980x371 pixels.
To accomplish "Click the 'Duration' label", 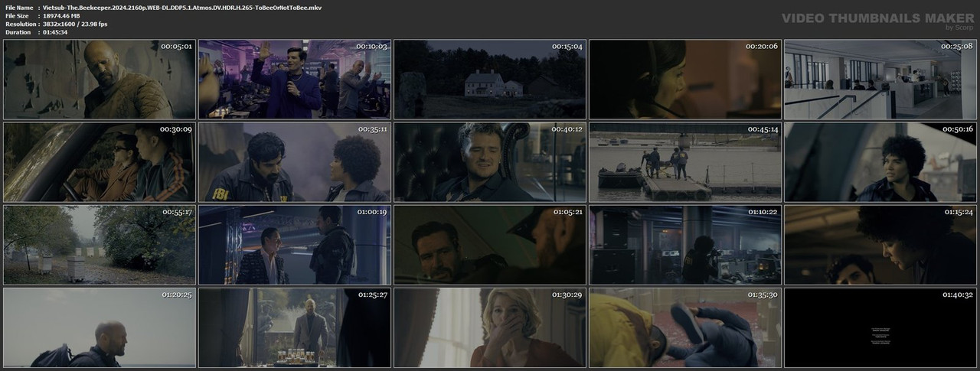I will (18, 32).
